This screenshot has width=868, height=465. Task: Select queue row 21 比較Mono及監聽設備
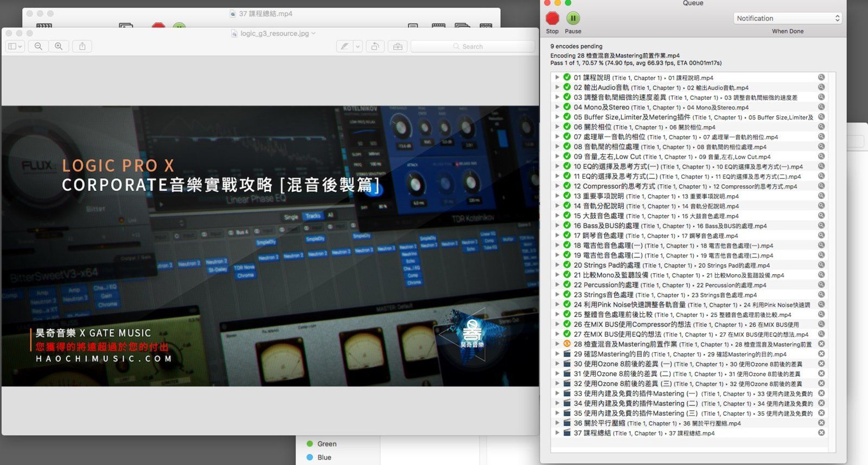[x=690, y=275]
